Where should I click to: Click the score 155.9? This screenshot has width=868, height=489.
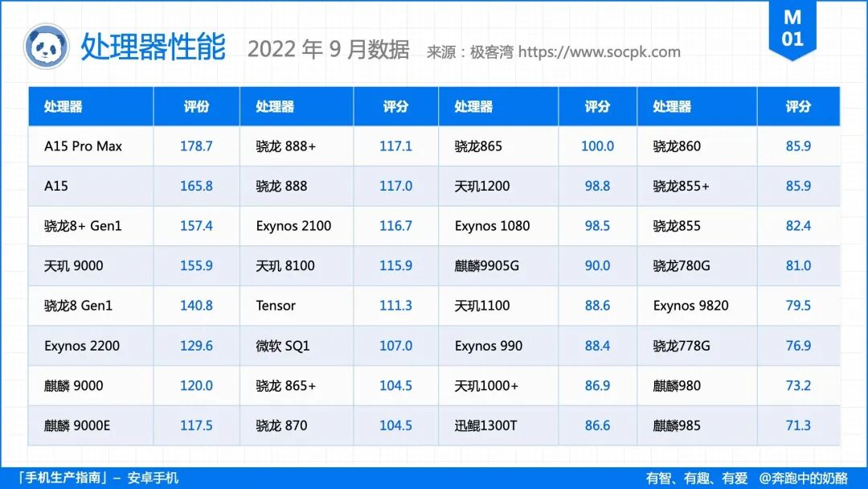point(197,266)
